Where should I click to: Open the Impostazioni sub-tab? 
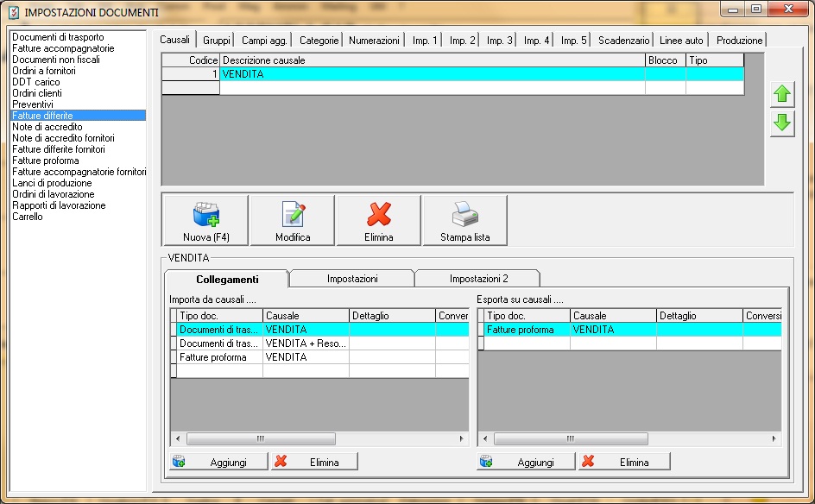[352, 279]
